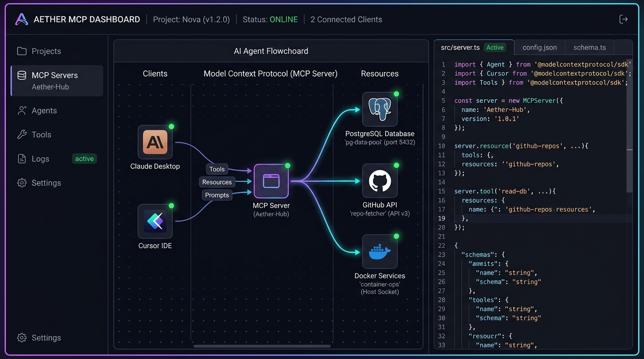Select the PostgreSQL Database elephant icon
This screenshot has width=644, height=359.
(380, 109)
